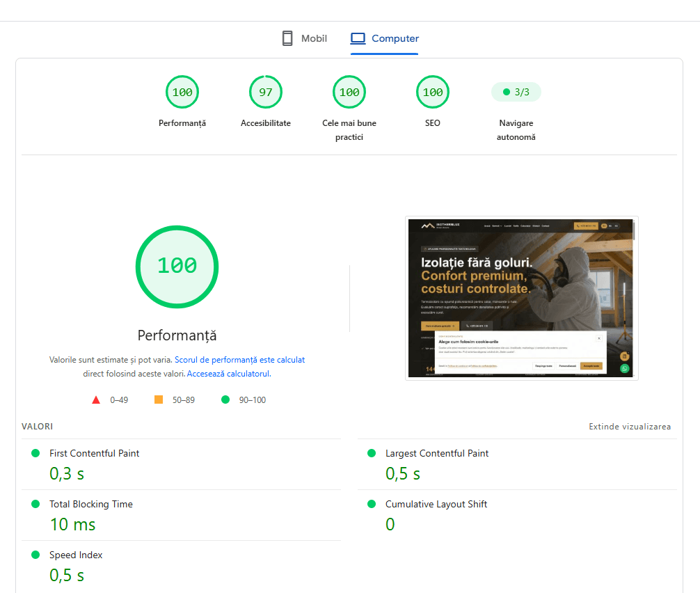
Task: Click the Performanță label under first gauge
Action: click(x=182, y=123)
